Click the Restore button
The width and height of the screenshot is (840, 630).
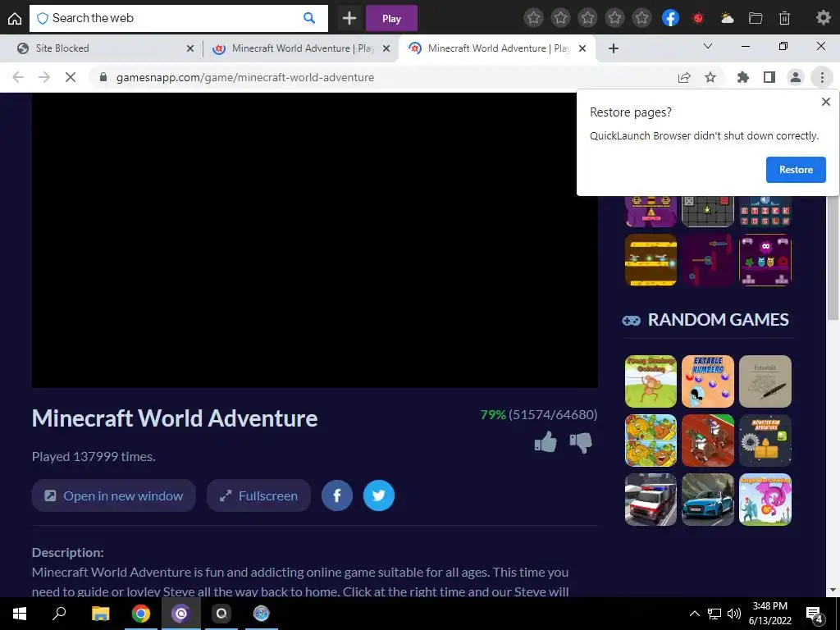[796, 170]
